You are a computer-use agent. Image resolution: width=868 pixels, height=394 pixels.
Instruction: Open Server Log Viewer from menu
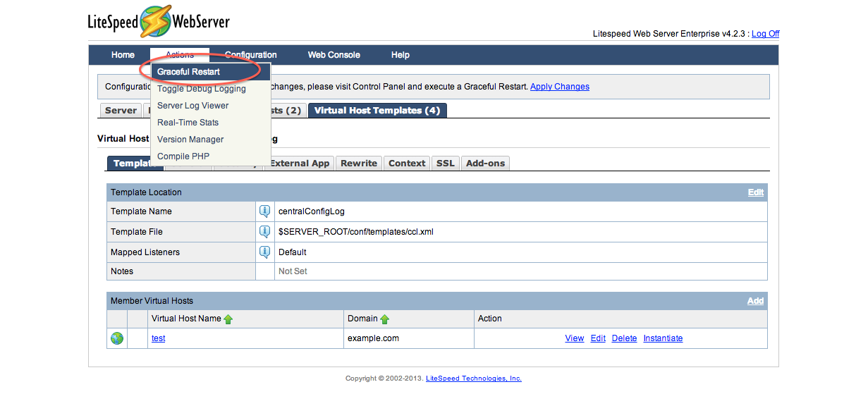point(211,106)
